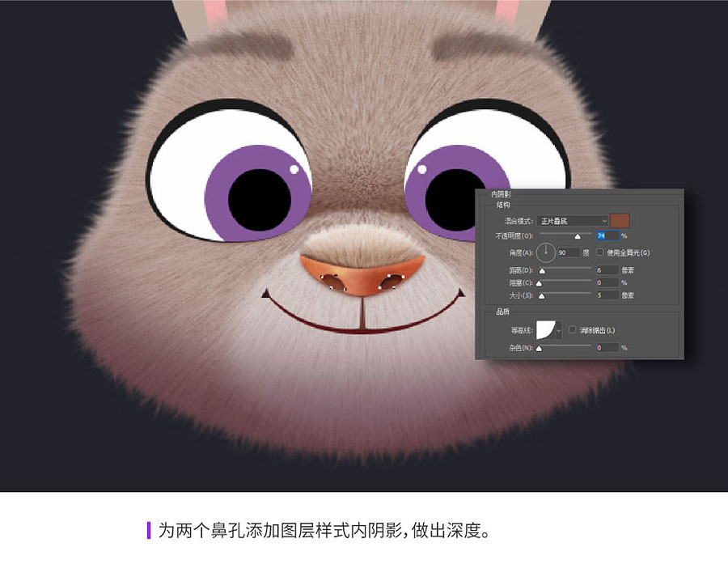Click the angle dial for 角度

click(546, 252)
